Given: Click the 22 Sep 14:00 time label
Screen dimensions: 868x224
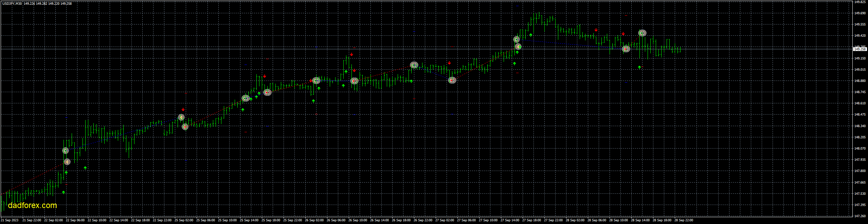Looking at the screenshot, I should coord(119,220).
